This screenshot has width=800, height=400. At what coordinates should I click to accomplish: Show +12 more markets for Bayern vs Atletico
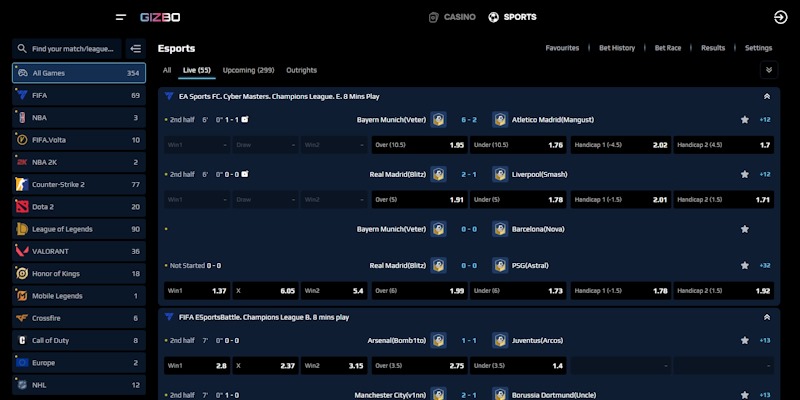765,120
